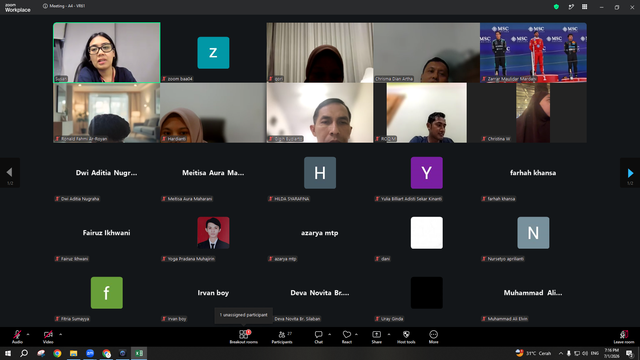Go to previous page of participants
640x360 pixels.
(10, 173)
